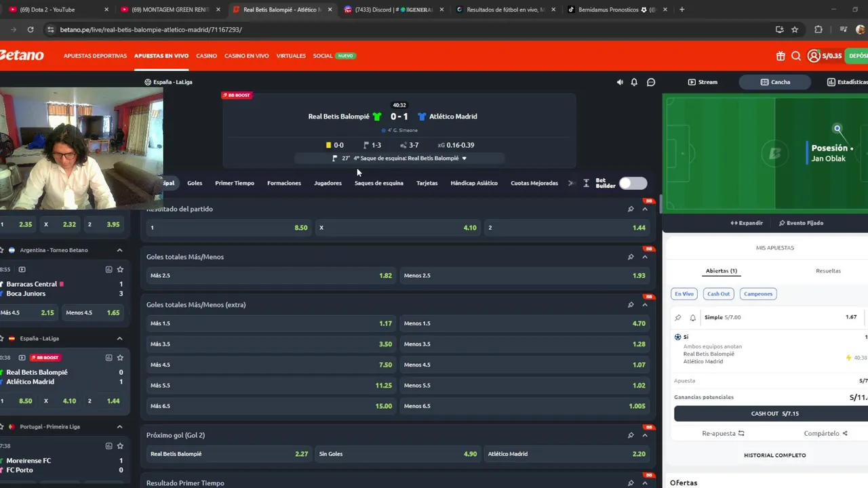Click the notification bell near the scoreboard
This screenshot has height=488, width=868.
634,82
